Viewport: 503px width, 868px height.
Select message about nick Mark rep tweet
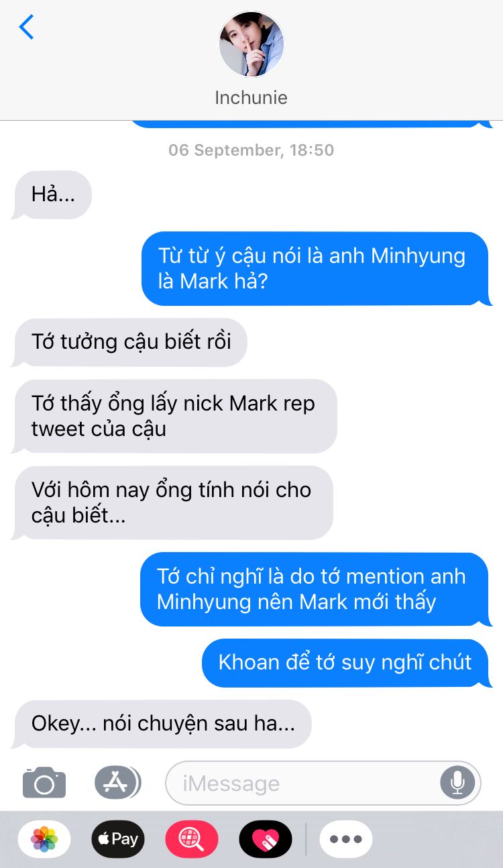pos(174,416)
